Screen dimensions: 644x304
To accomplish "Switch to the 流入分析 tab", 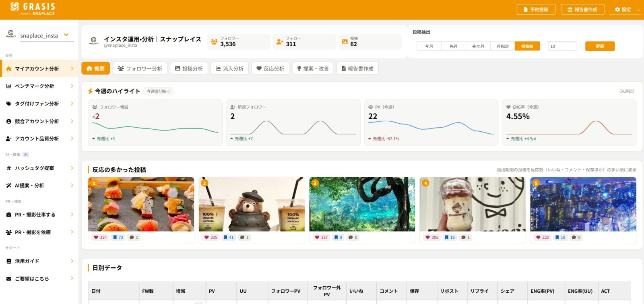I will pyautogui.click(x=230, y=68).
